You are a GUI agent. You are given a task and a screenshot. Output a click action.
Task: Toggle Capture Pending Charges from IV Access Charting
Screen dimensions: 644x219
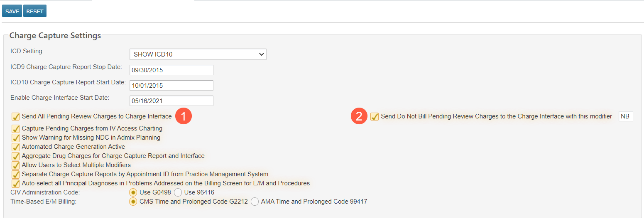tap(16, 128)
